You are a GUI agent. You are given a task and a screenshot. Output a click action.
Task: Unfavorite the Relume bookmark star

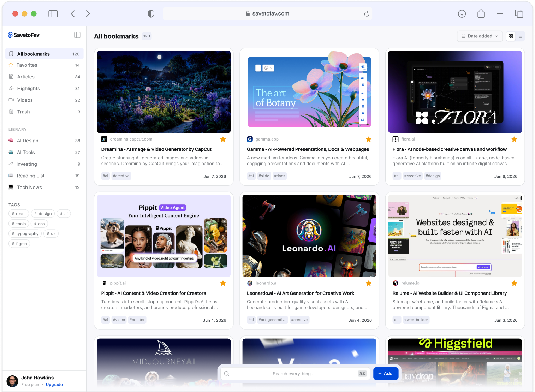tap(515, 283)
